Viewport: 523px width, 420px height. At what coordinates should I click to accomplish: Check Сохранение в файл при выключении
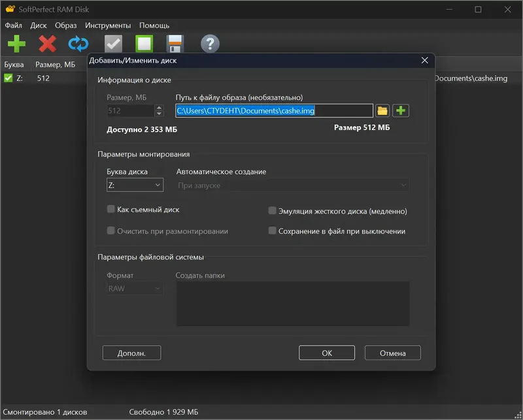tap(272, 231)
